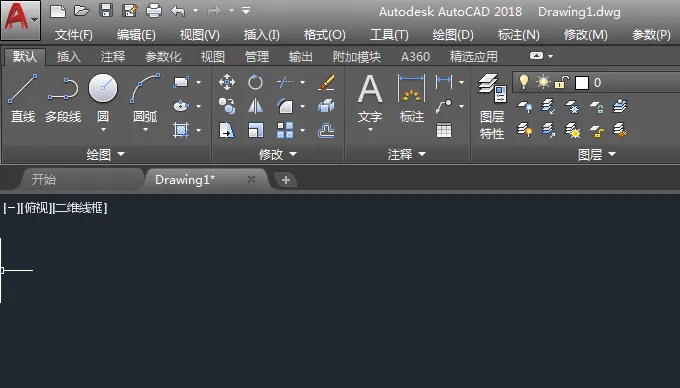The height and width of the screenshot is (388, 680).
Task: Click the Multileader tool icon
Action: pos(444,106)
